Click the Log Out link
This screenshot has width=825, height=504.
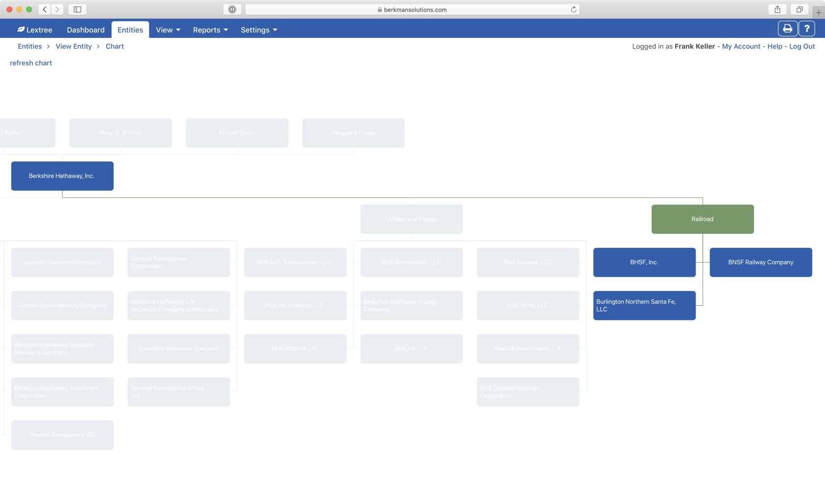801,46
